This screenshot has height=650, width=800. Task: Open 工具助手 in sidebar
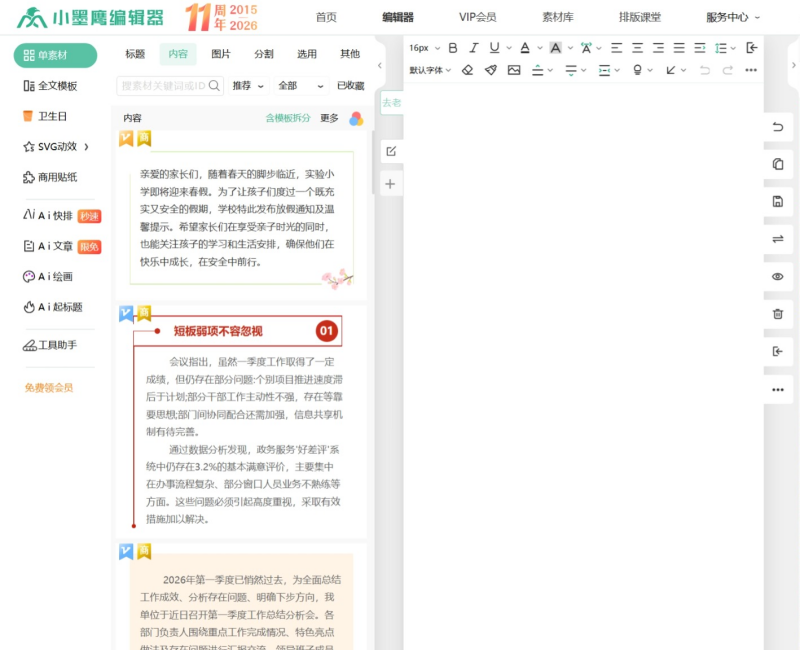point(49,345)
